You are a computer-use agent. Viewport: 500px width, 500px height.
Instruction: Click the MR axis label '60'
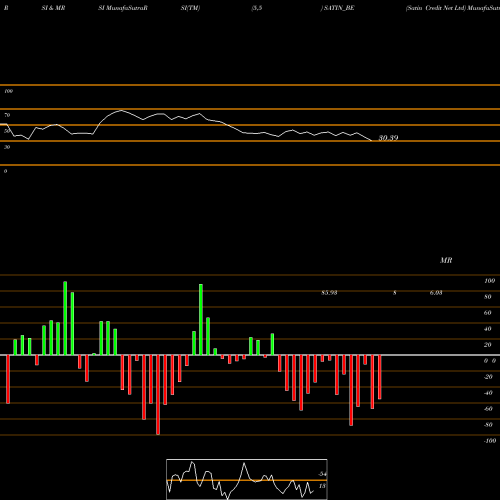tap(488, 313)
